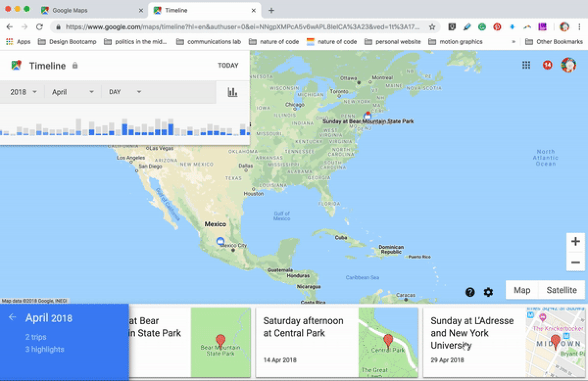This screenshot has height=381, width=588.
Task: Open the notifications badge showing 14
Action: pyautogui.click(x=547, y=65)
